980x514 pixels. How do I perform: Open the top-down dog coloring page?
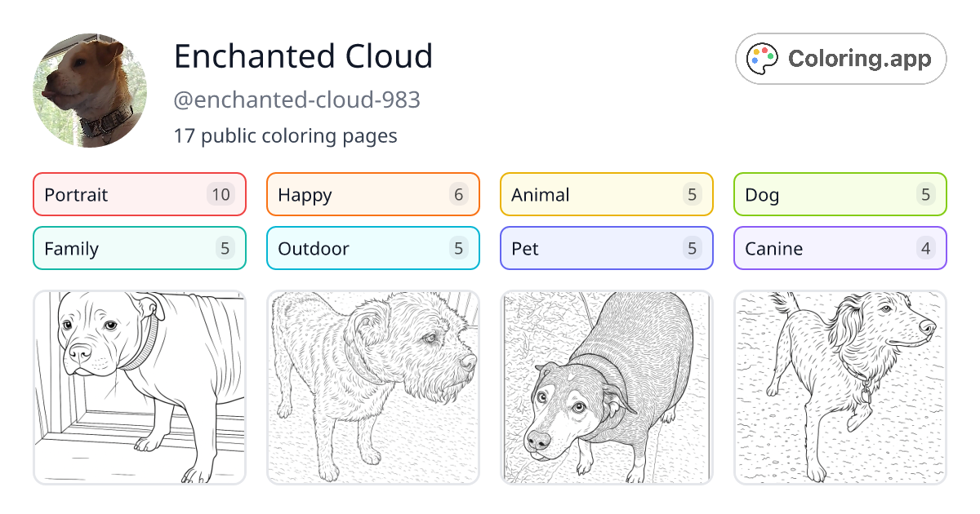tap(606, 387)
